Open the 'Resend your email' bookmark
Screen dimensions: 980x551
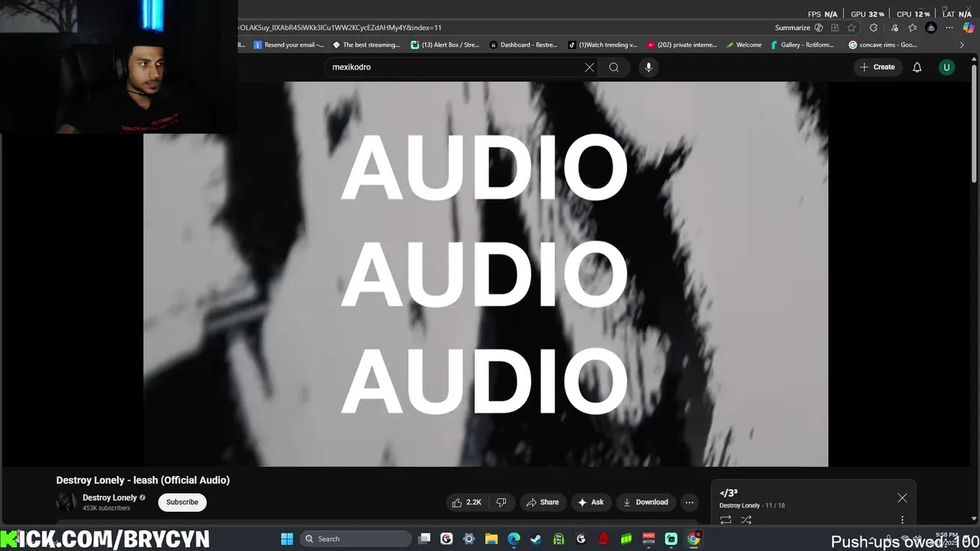click(x=289, y=45)
